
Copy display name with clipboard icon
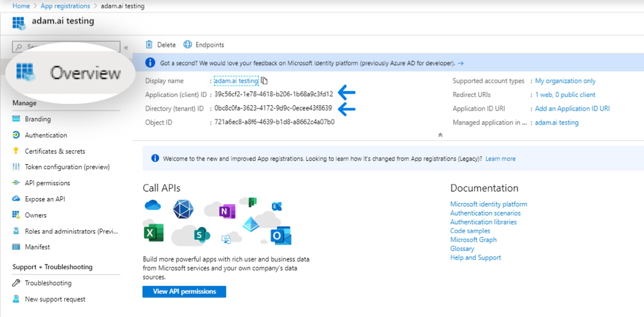pos(264,81)
